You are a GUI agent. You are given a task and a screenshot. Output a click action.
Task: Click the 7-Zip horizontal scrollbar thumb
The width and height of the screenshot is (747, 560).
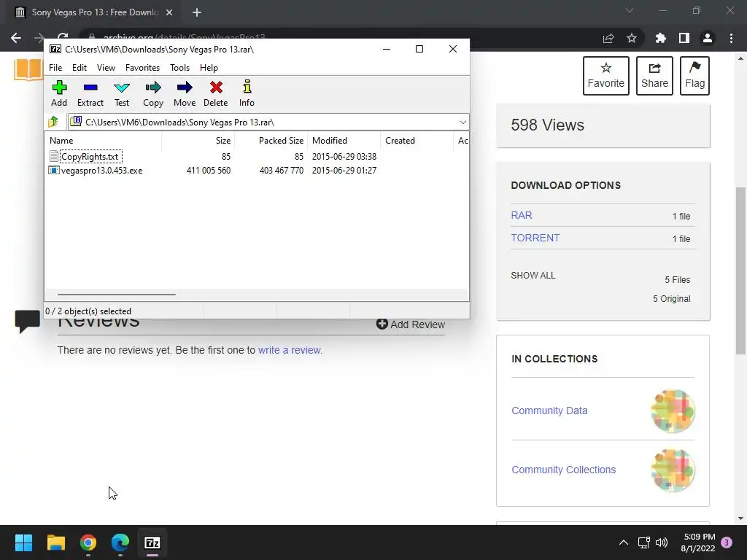click(117, 295)
